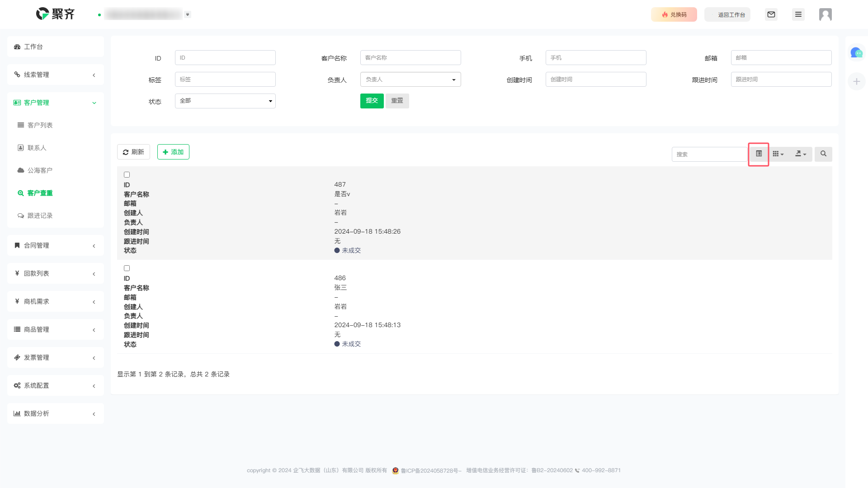
Task: Click the 工作台 dashboard icon
Action: click(x=17, y=47)
